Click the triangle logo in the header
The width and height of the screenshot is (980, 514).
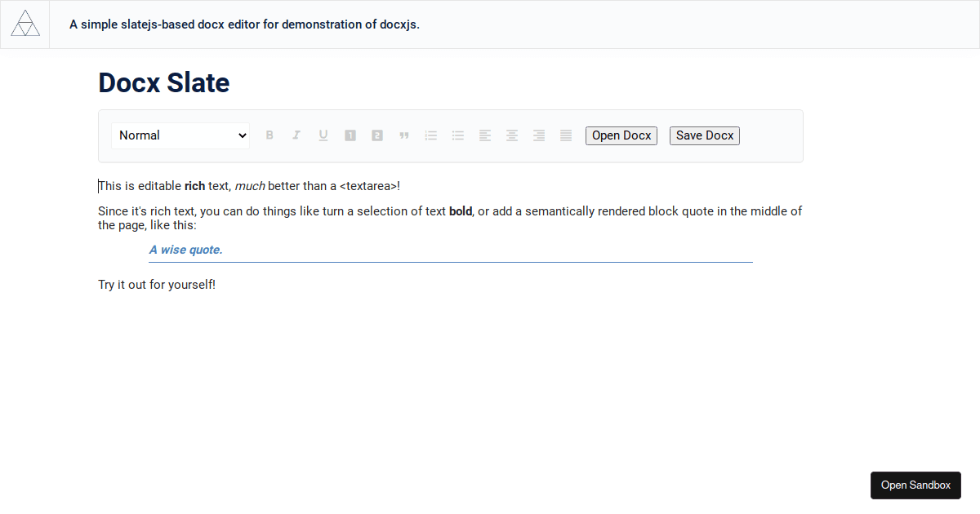coord(25,24)
